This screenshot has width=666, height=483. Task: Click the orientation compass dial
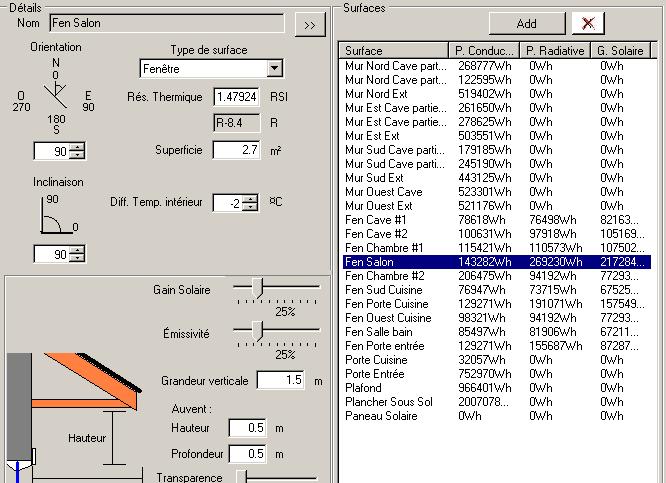coord(55,97)
